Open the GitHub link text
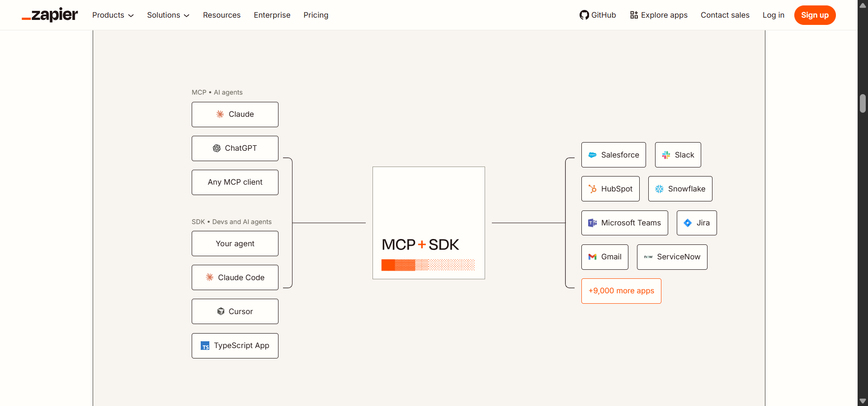 [x=604, y=15]
